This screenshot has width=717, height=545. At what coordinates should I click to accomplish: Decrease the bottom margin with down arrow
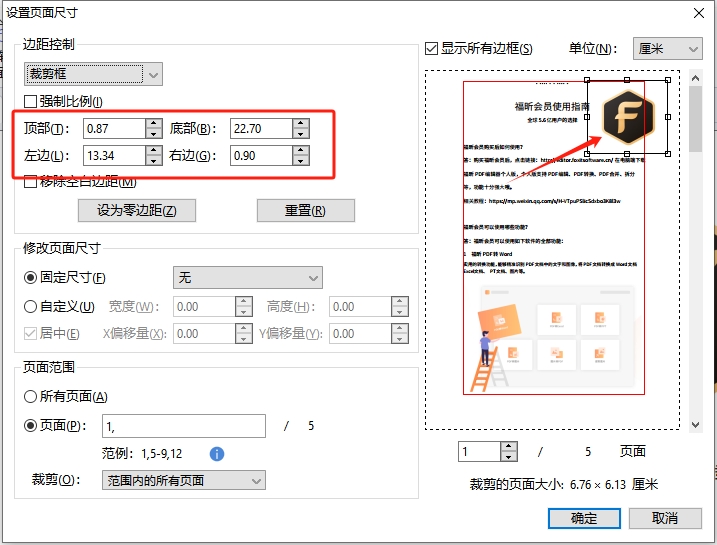[299, 134]
